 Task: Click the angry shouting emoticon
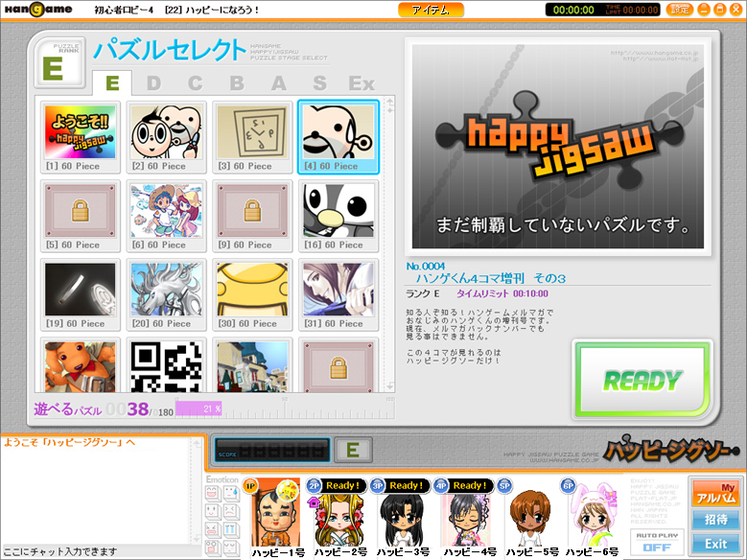pyautogui.click(x=213, y=529)
